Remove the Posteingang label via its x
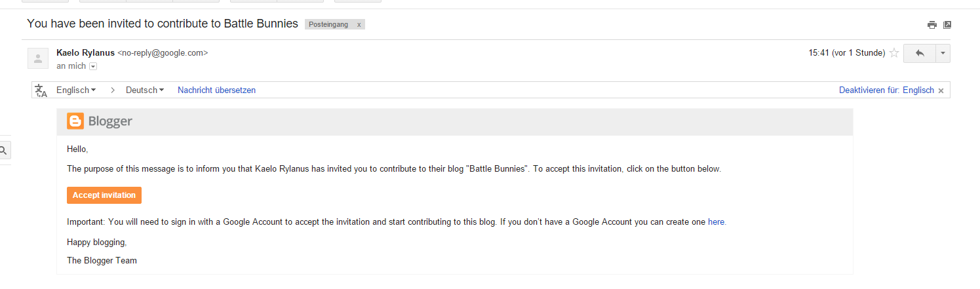Screen dimensions: 980x289 359,24
